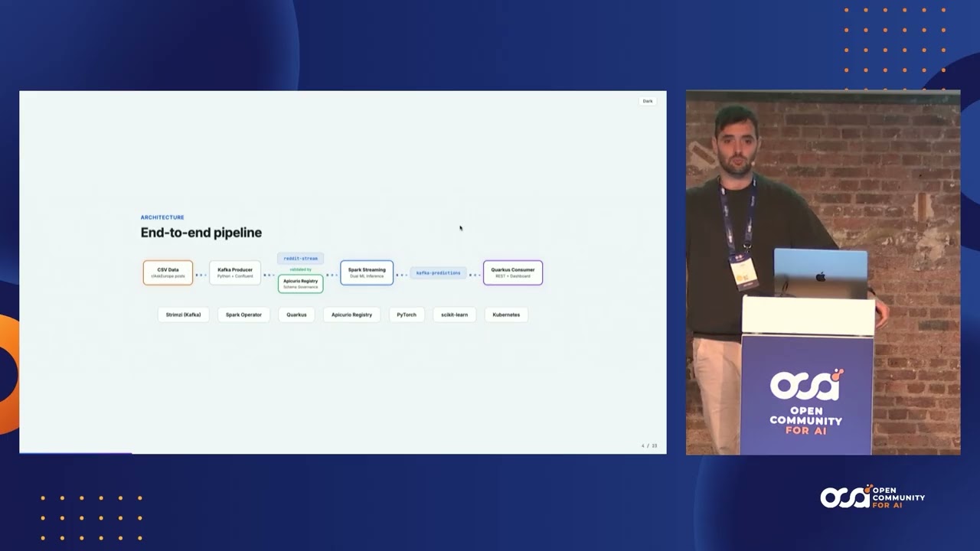This screenshot has height=551, width=980.
Task: Select the Quarkus Consumer pipeline box
Action: [x=513, y=272]
